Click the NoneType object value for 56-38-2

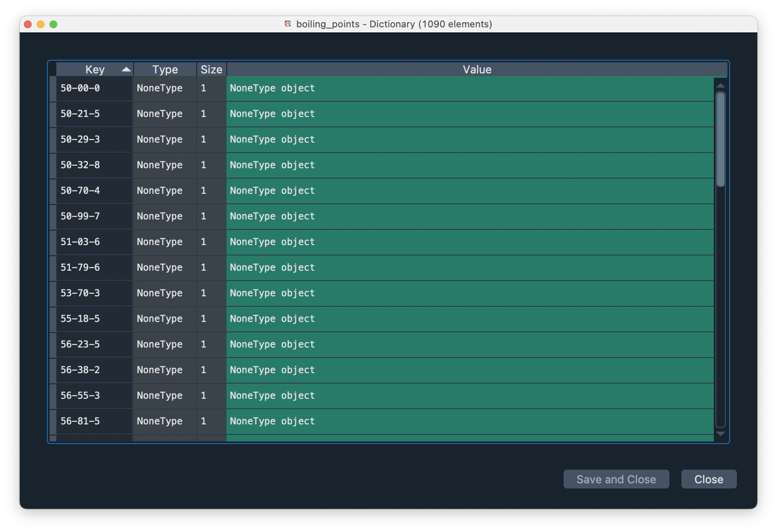click(470, 370)
